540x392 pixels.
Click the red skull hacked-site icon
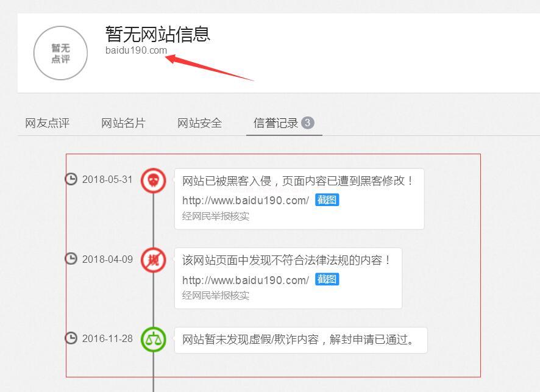tap(154, 180)
